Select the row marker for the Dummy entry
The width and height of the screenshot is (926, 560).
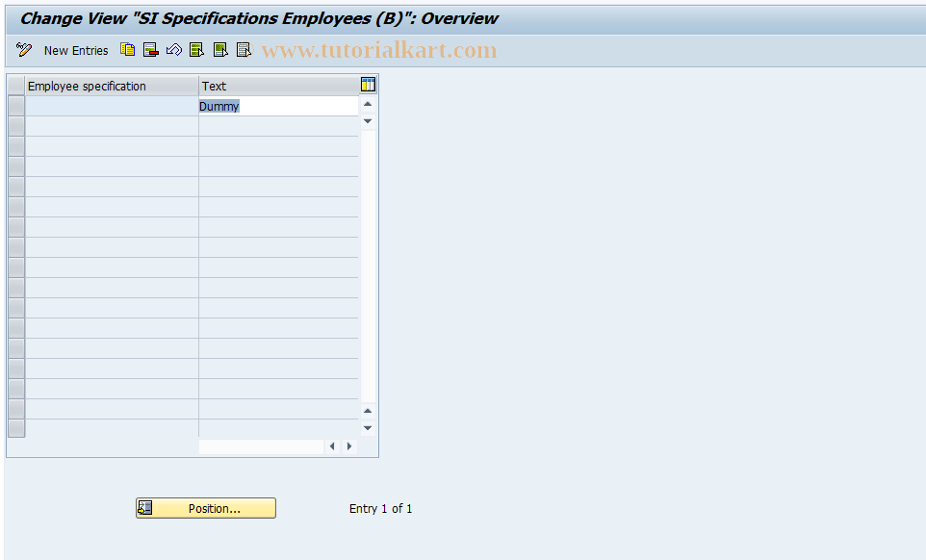pos(16,106)
